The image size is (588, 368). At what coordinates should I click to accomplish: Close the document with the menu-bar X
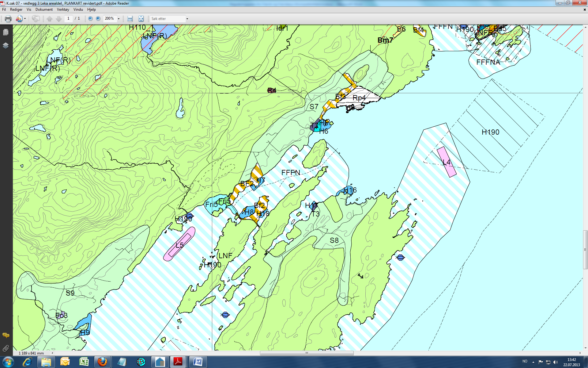pyautogui.click(x=585, y=10)
